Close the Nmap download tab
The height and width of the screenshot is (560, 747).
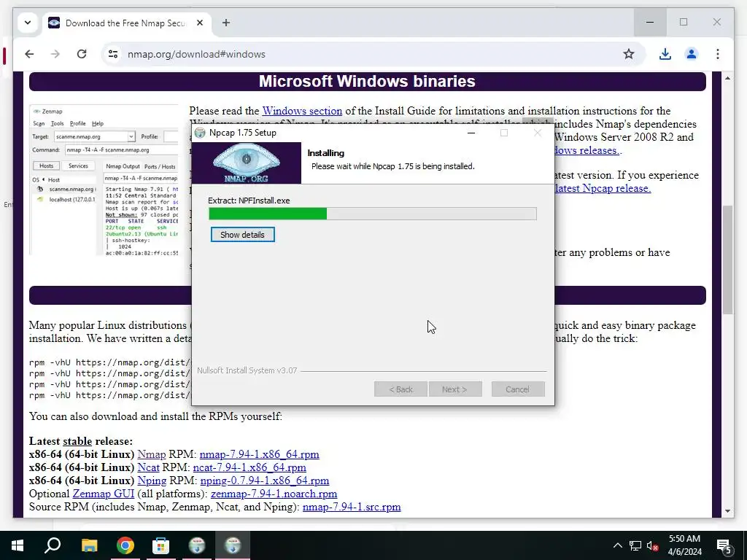200,23
